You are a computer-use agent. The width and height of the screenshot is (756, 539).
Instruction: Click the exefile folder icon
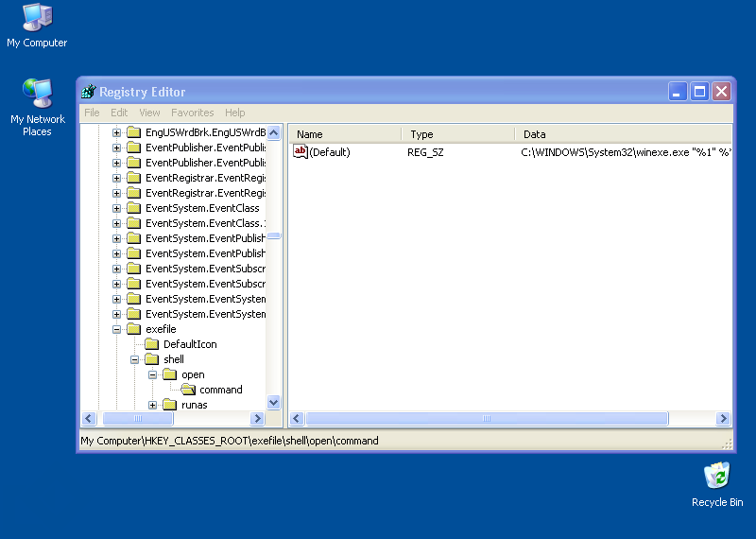pyautogui.click(x=133, y=329)
